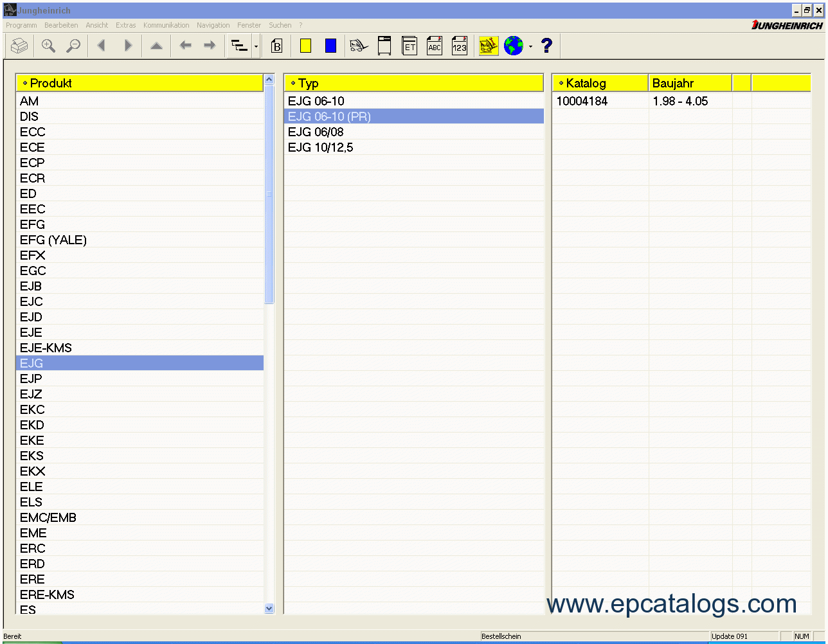Click the yellow square toolbar button
828x644 pixels.
point(306,46)
